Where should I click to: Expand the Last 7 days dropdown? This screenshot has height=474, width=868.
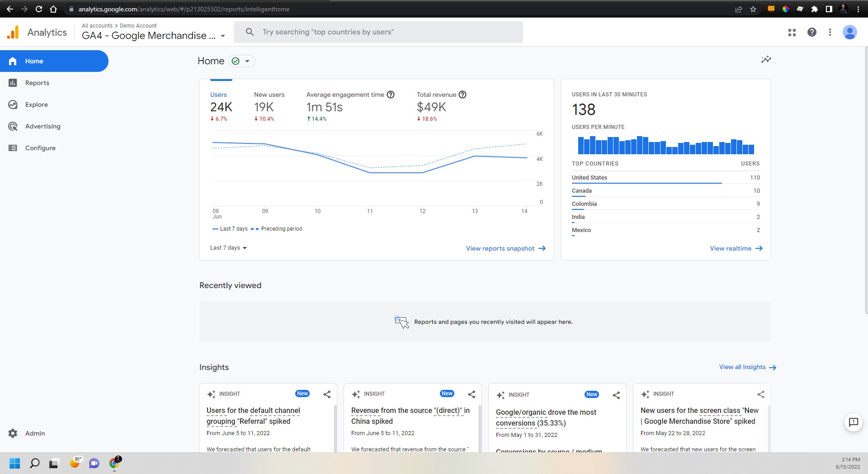[228, 248]
